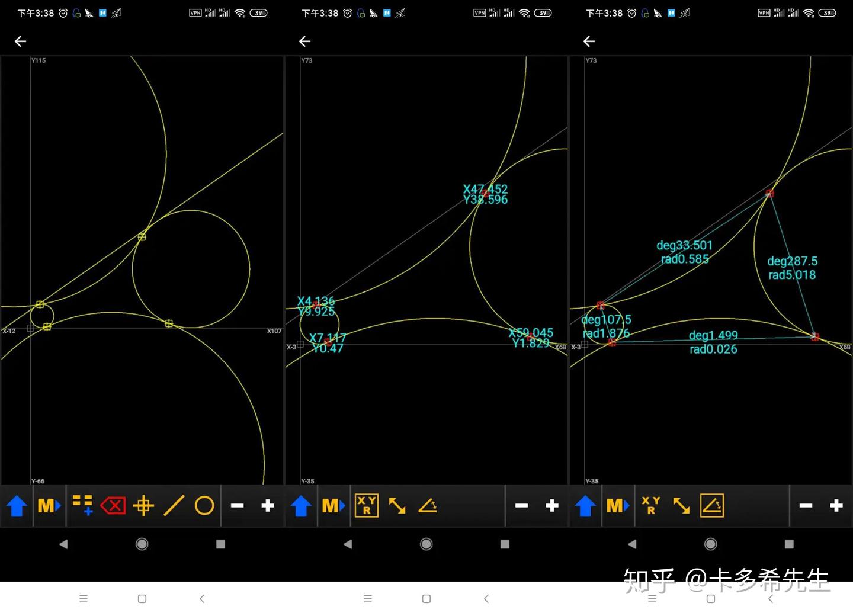The height and width of the screenshot is (616, 853).
Task: Zoom in with plus in left screen
Action: click(268, 506)
